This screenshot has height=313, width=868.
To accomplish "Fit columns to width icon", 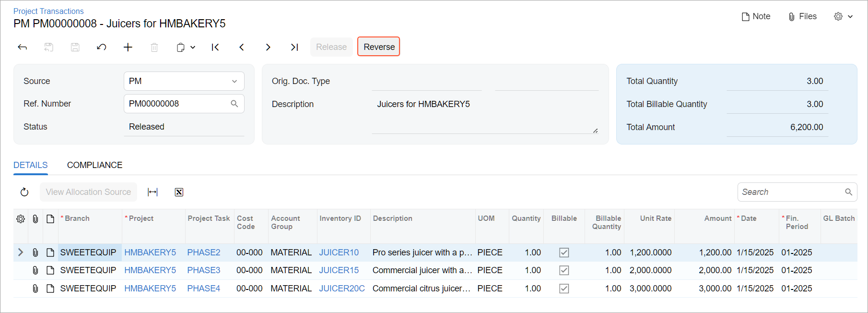I will pos(152,192).
